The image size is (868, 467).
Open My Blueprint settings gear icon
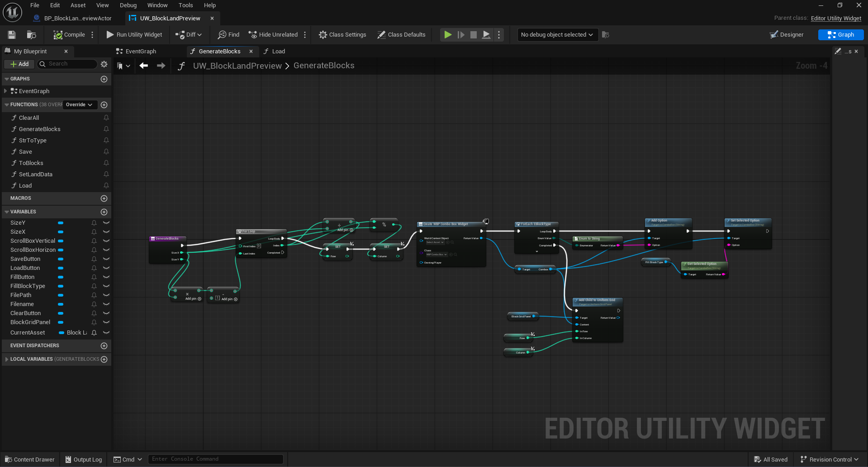click(104, 64)
